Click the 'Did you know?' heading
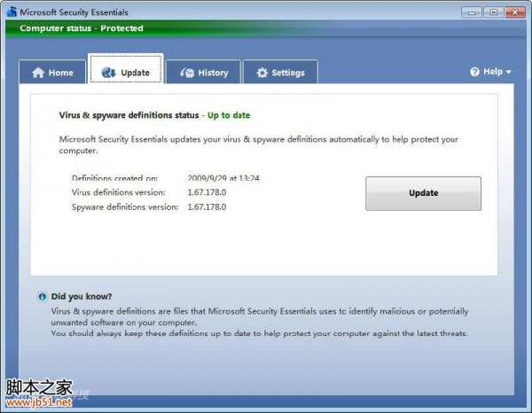 [x=82, y=296]
